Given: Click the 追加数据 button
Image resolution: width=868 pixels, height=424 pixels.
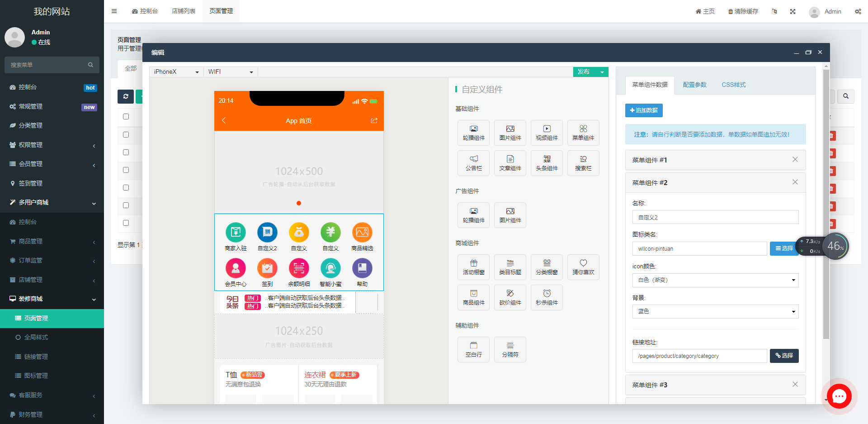Looking at the screenshot, I should 644,110.
